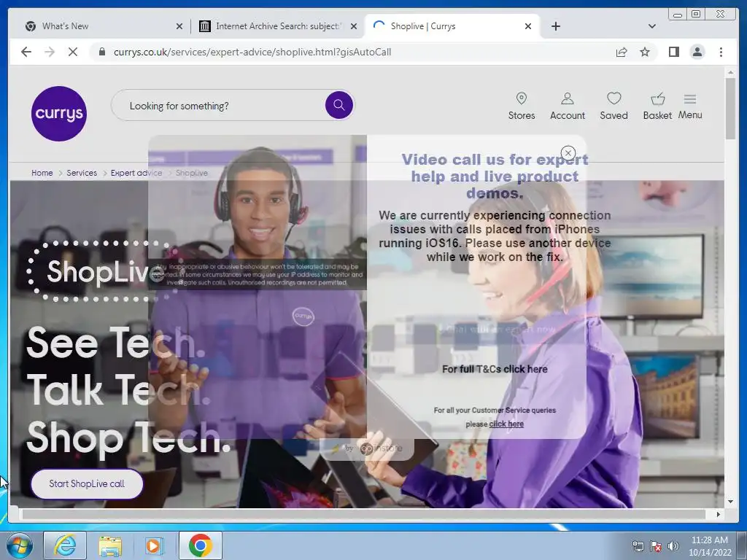Viewport: 747px width, 560px height.
Task: Go to Services breadcrumb
Action: point(82,173)
